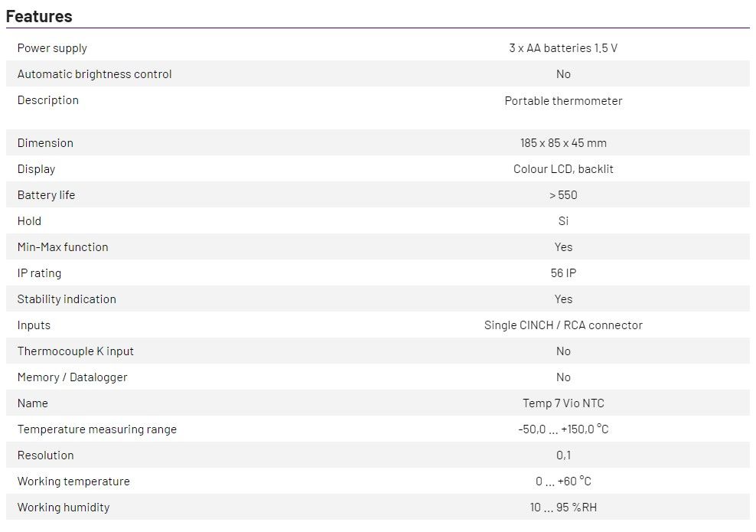Image resolution: width=756 pixels, height=532 pixels.
Task: Click the "Colour LCD, backlit" display value
Action: pos(563,169)
